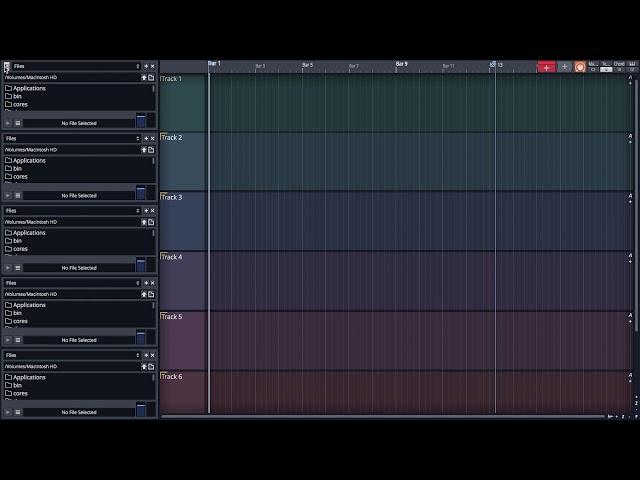
Task: Click the piano keyboard icon in top toolbar
Action: (x=632, y=67)
